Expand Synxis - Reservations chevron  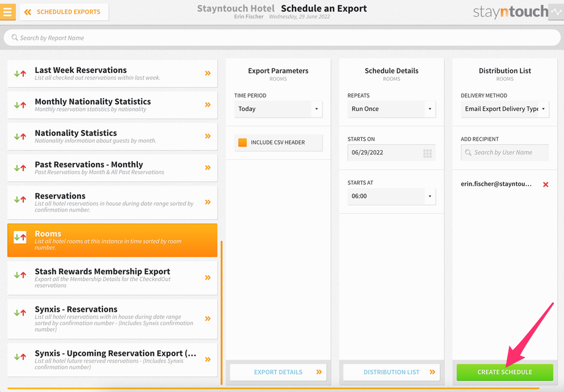208,318
